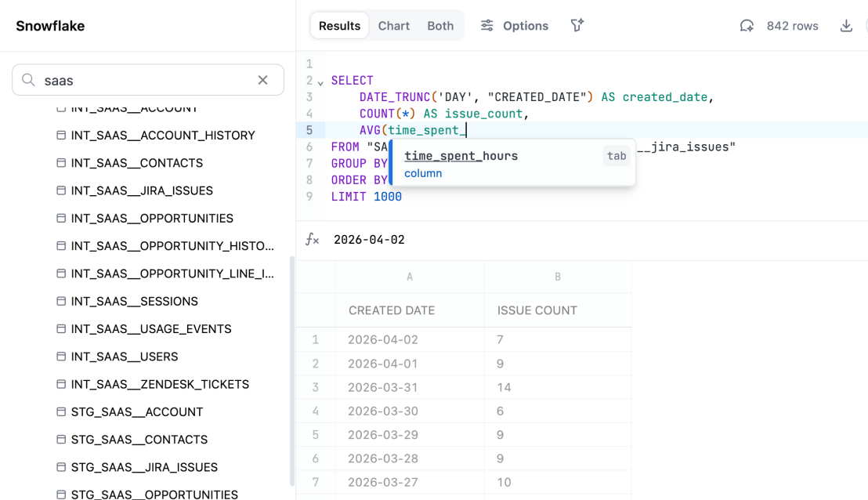
Task: Download the query results
Action: click(846, 25)
